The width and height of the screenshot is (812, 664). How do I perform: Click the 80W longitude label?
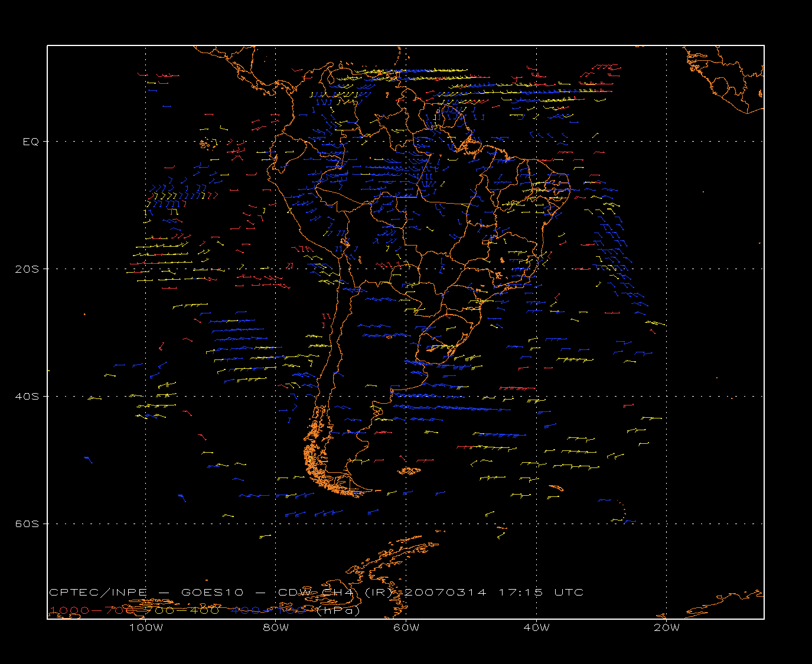pyautogui.click(x=276, y=627)
